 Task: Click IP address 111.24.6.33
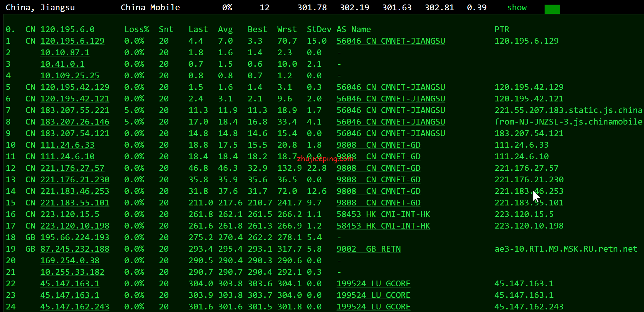(67, 145)
